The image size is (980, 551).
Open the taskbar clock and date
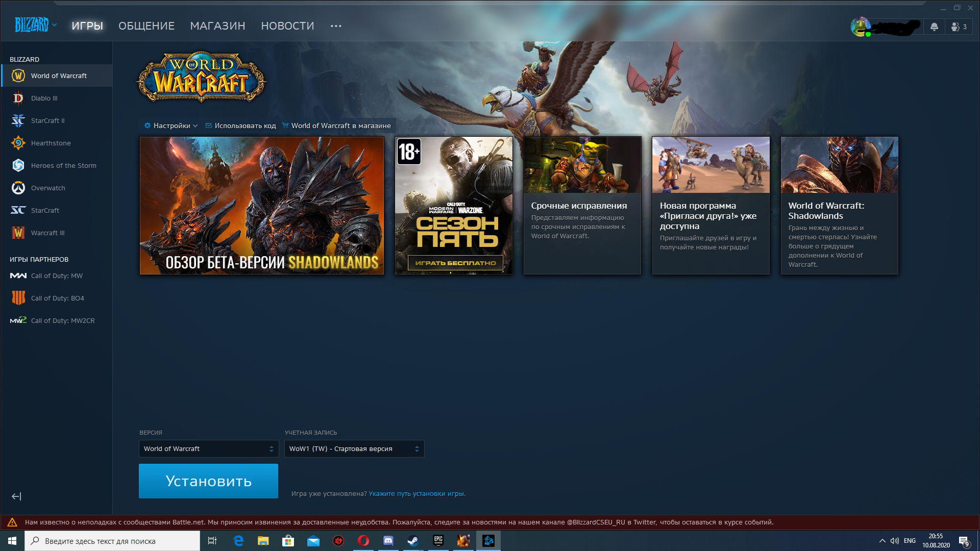coord(936,541)
